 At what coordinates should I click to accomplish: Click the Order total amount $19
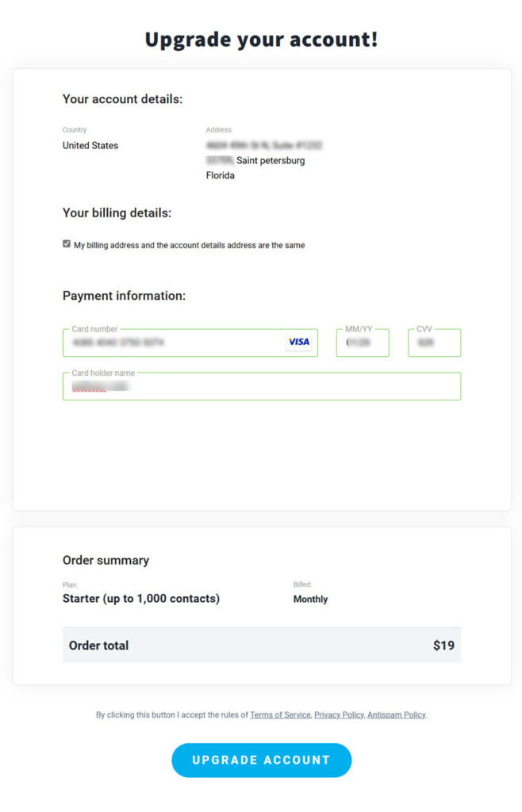(443, 645)
